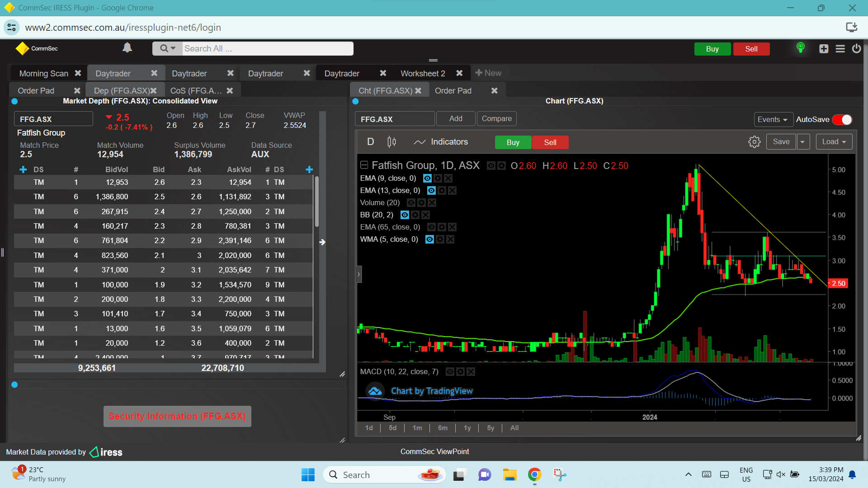Show hidden system tray icons

[x=688, y=474]
